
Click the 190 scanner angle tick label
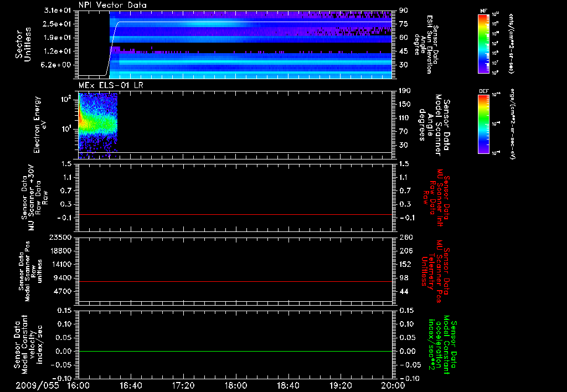405,91
